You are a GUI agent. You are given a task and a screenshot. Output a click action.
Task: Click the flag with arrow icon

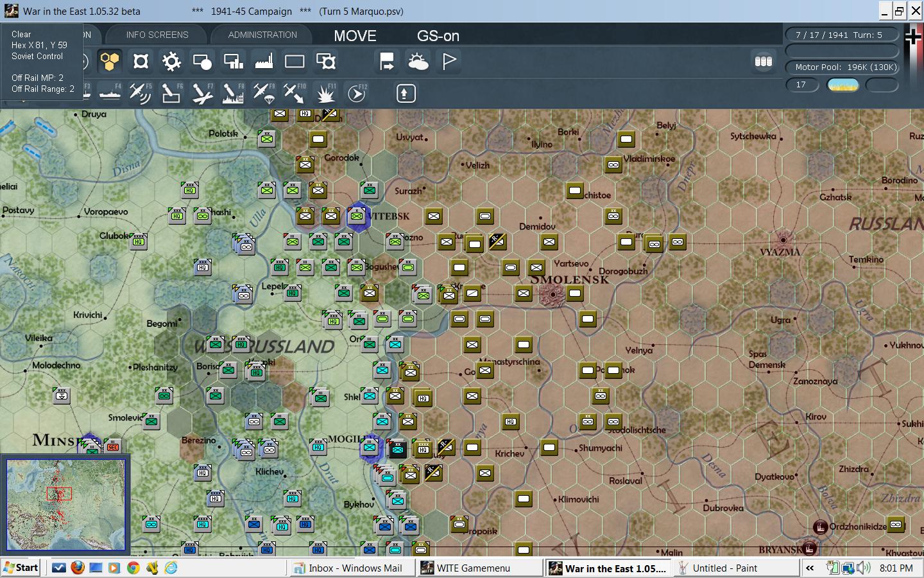click(387, 62)
